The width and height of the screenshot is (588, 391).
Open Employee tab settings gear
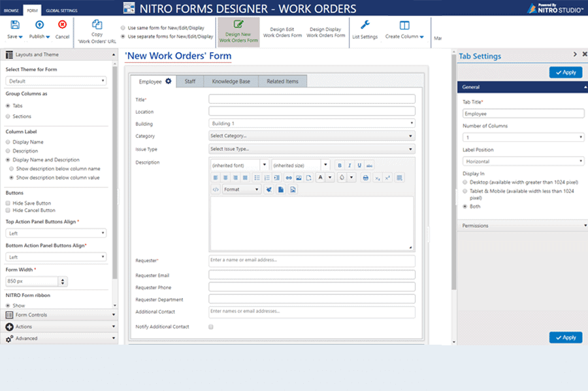(169, 81)
